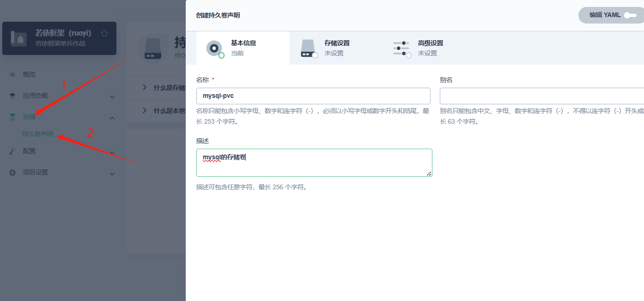This screenshot has height=301, width=644.
Task: Click the 项目设置 gear icon
Action: click(x=12, y=173)
